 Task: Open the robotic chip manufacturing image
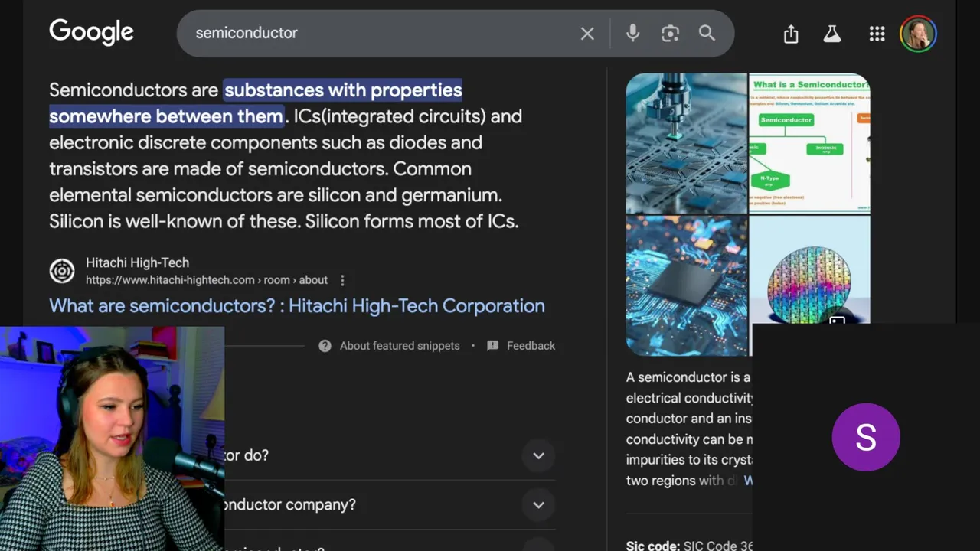click(686, 143)
